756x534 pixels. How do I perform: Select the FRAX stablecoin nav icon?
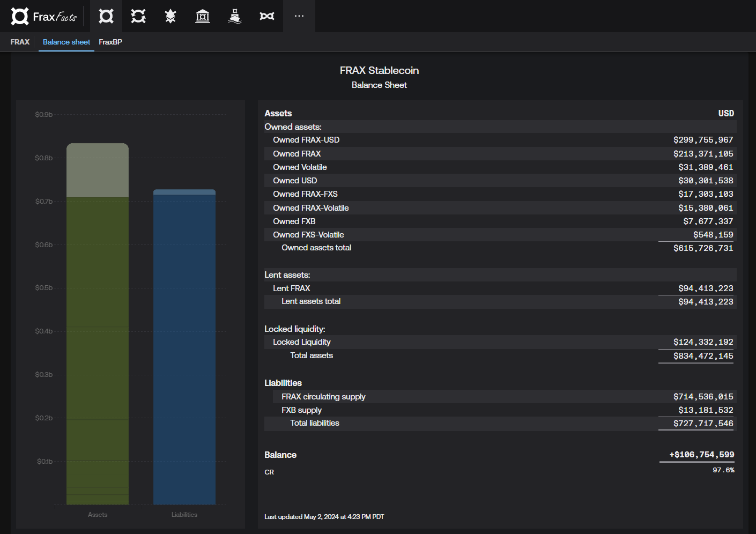point(106,17)
